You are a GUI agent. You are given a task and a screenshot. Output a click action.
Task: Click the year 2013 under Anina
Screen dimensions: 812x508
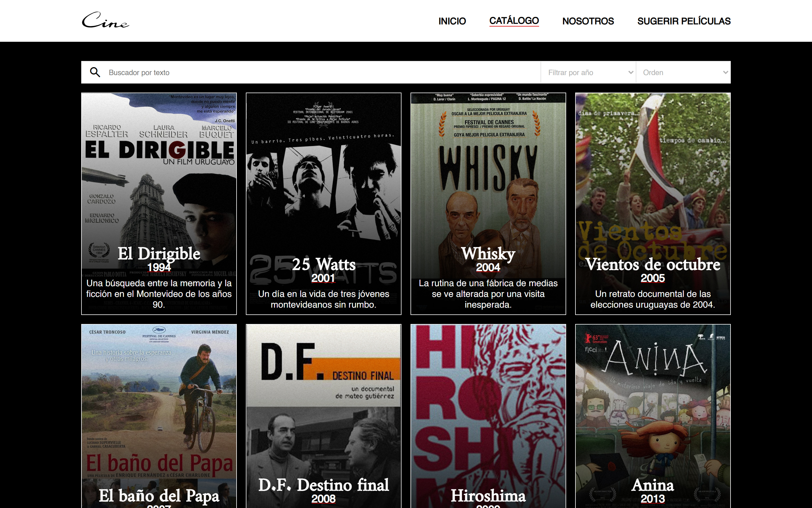[x=653, y=499]
